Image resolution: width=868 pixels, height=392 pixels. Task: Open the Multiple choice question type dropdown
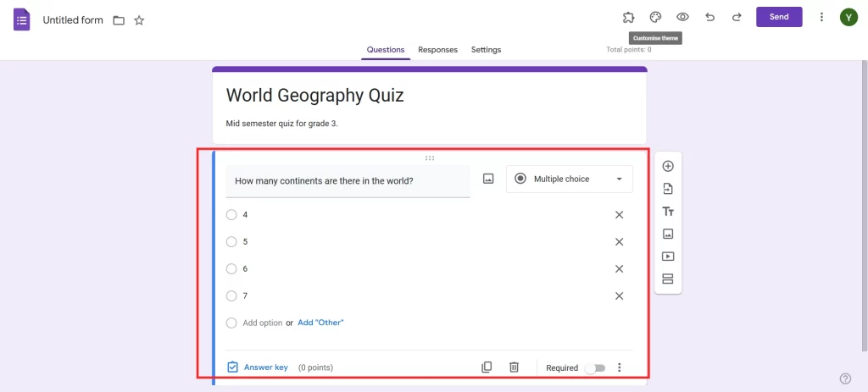569,179
